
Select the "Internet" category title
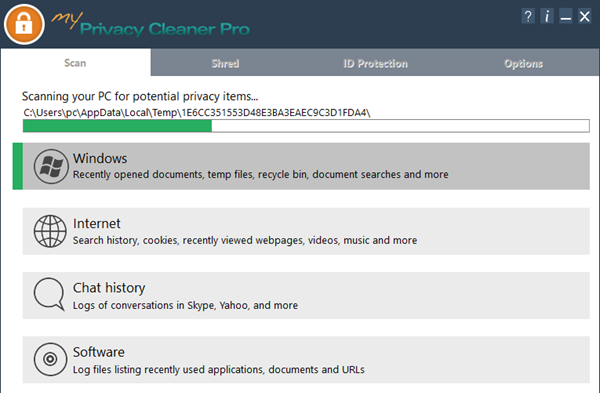[97, 223]
